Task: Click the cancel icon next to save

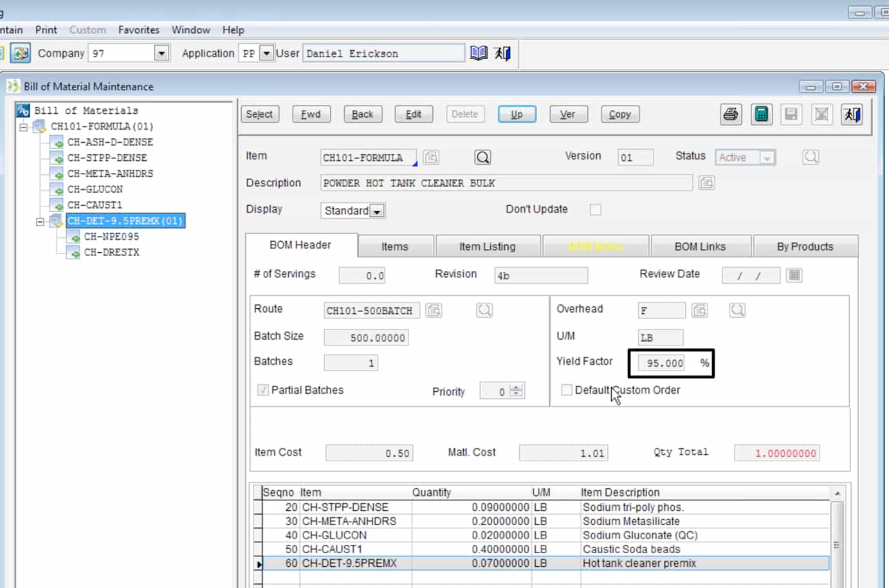Action: pos(821,115)
